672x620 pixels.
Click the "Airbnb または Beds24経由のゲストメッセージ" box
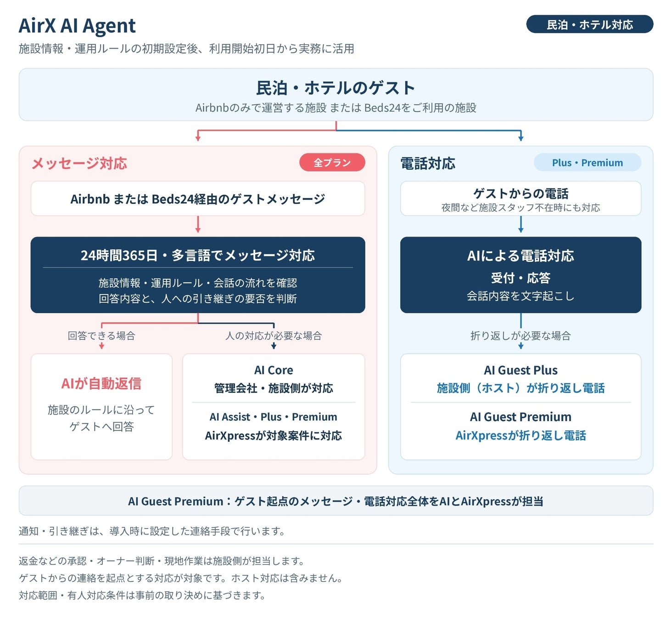[x=198, y=198]
